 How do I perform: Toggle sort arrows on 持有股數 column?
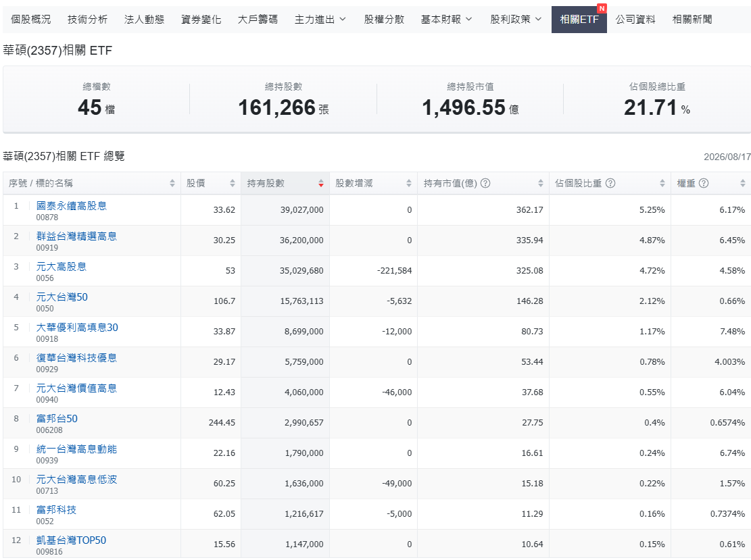tap(321, 183)
